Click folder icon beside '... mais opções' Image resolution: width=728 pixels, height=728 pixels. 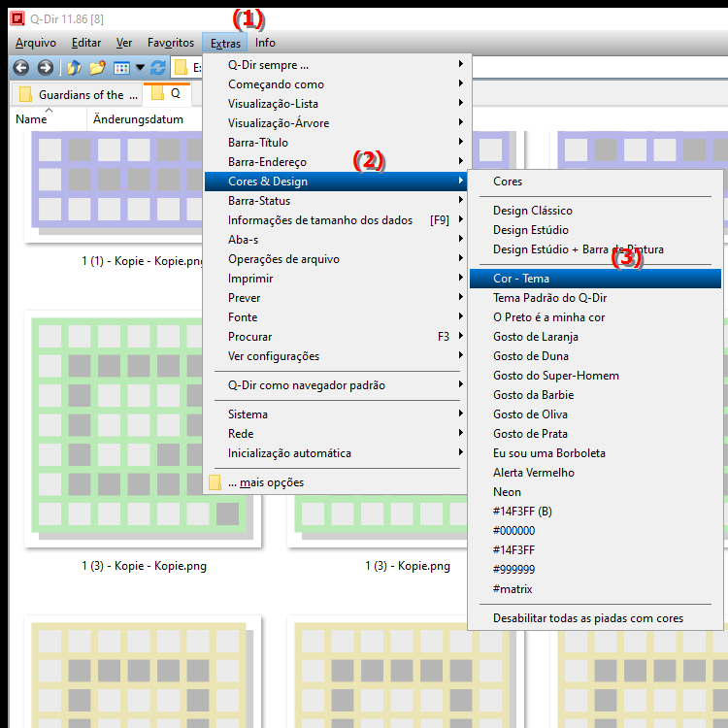pyautogui.click(x=215, y=482)
